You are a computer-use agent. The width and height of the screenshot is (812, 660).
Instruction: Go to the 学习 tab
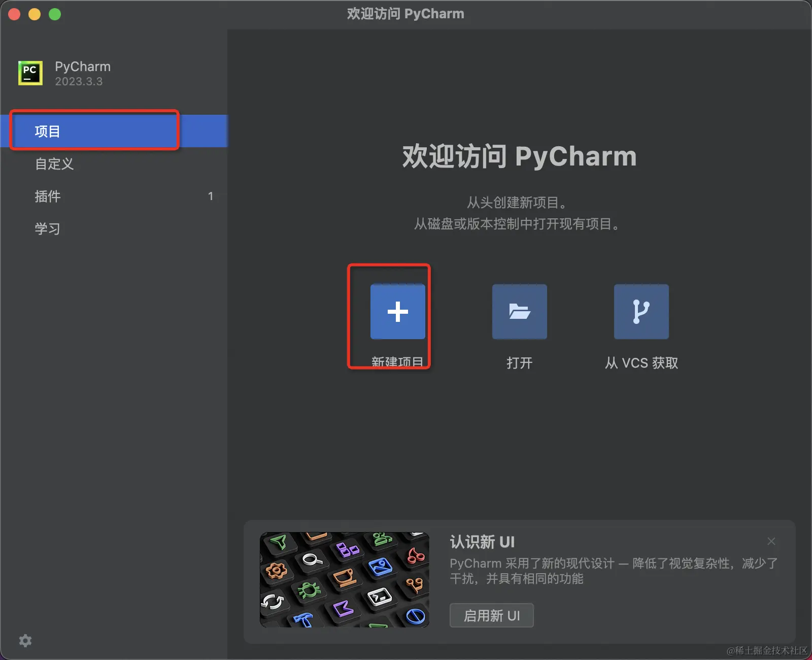(114, 228)
